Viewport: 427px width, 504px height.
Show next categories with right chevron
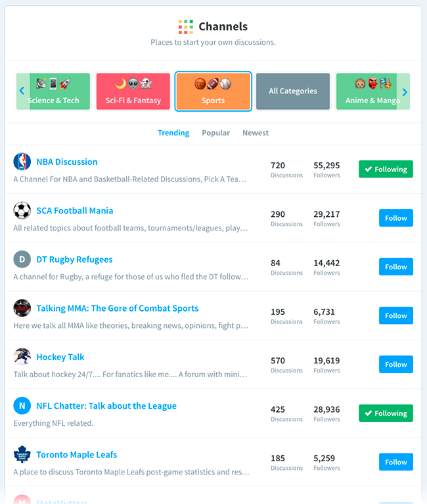405,92
